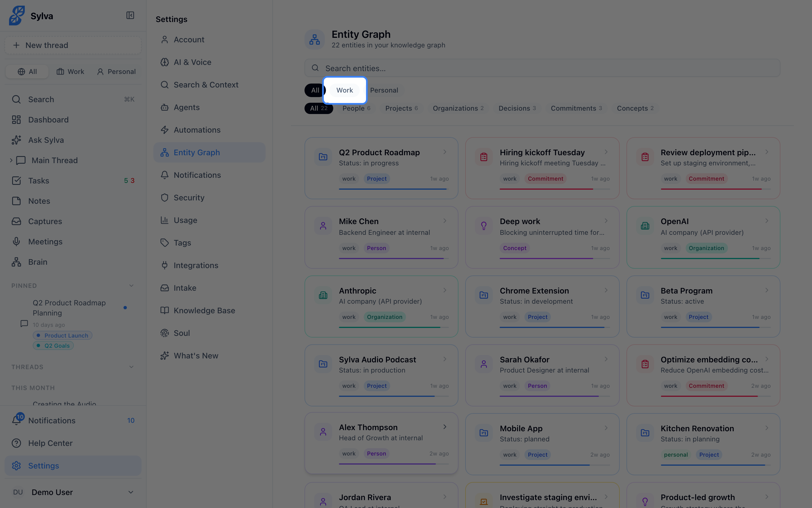Open What's New settings
This screenshot has width=812, height=508.
(x=209, y=356)
